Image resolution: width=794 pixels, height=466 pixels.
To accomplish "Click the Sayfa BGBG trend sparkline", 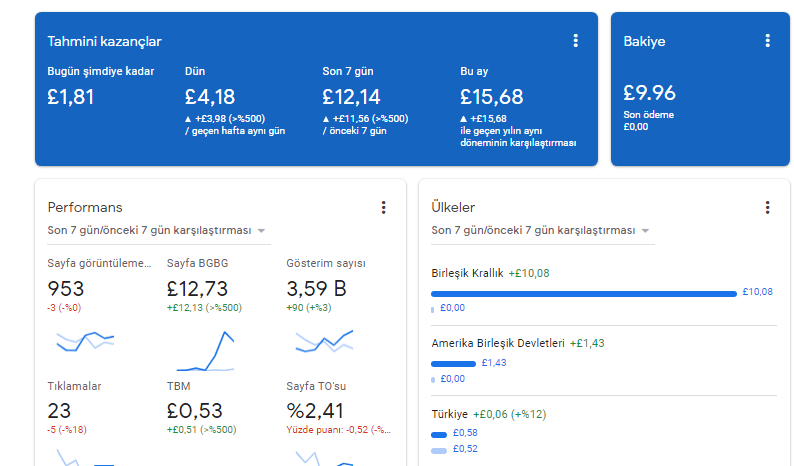I will pyautogui.click(x=205, y=351).
